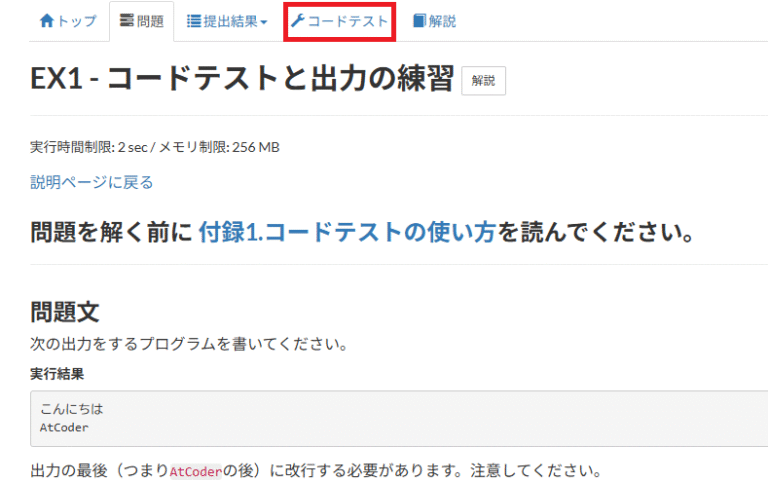Click AtCoder inside the sample output box

point(65,427)
